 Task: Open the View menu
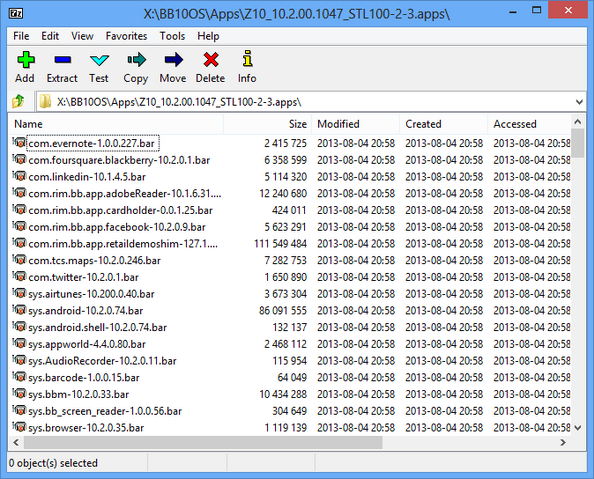pos(82,36)
